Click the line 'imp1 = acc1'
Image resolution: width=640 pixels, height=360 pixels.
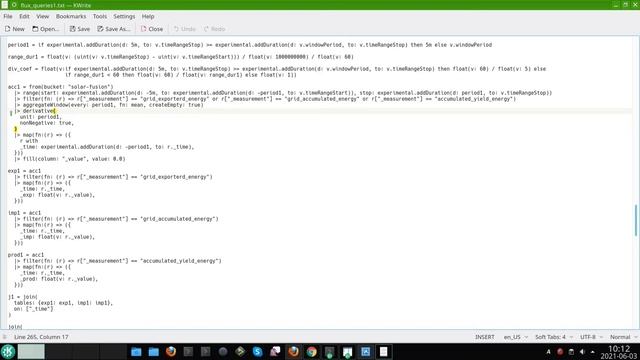point(24,213)
